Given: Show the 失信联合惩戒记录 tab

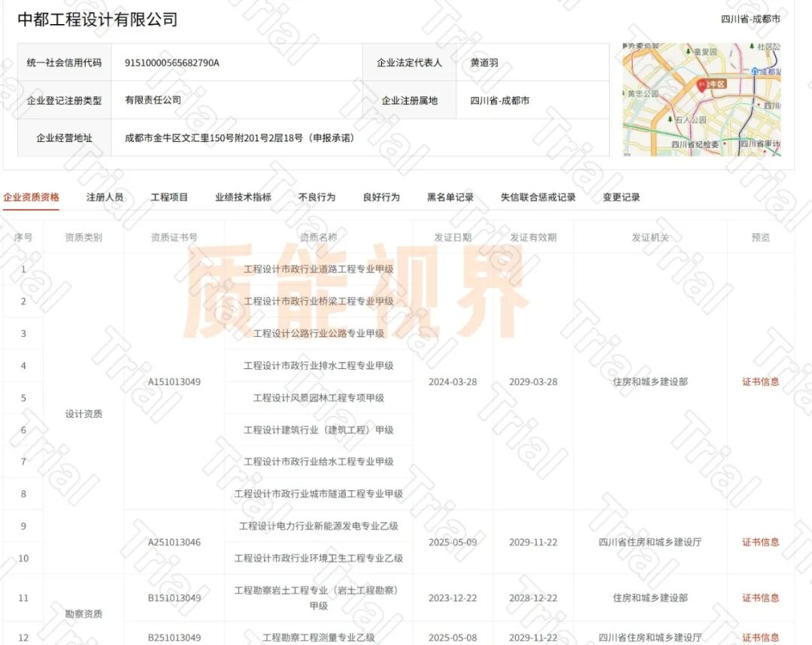Looking at the screenshot, I should [x=538, y=198].
